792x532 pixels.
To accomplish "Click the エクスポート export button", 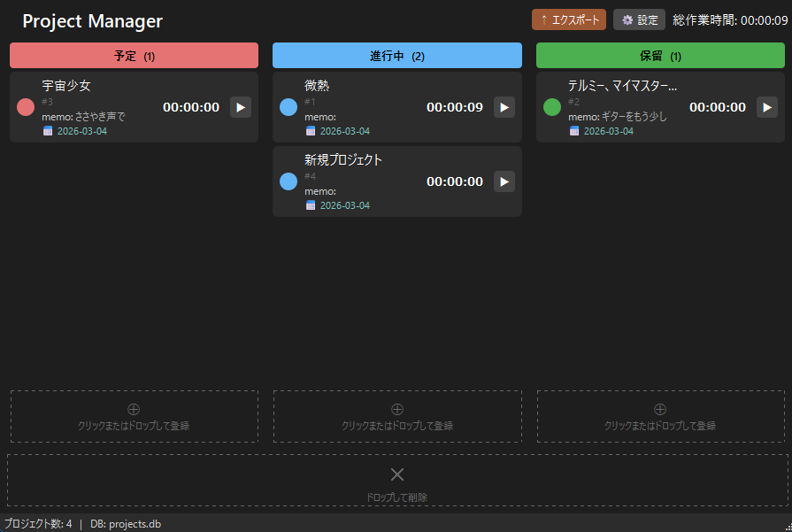I will pyautogui.click(x=569, y=19).
